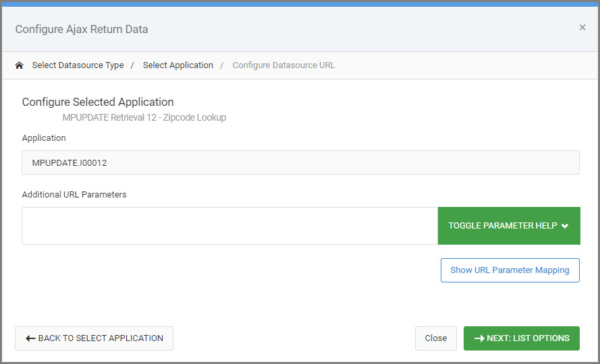Proceed to Next: List Options

coord(522,338)
